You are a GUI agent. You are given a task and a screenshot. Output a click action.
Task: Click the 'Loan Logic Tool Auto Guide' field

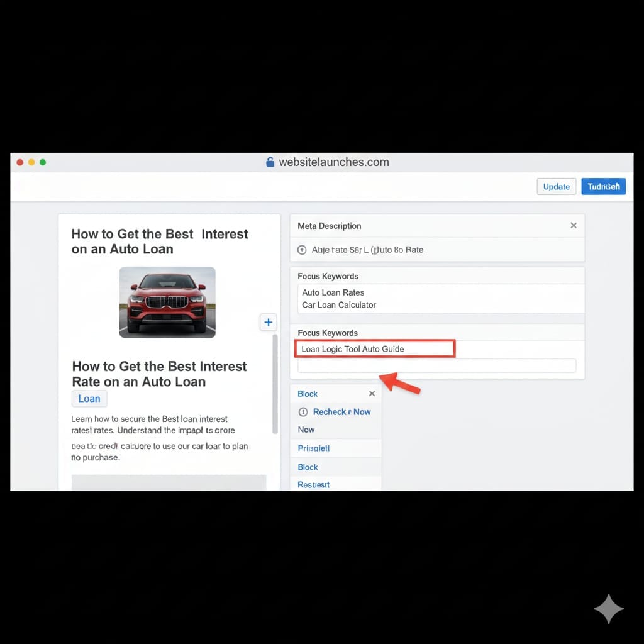click(x=375, y=349)
